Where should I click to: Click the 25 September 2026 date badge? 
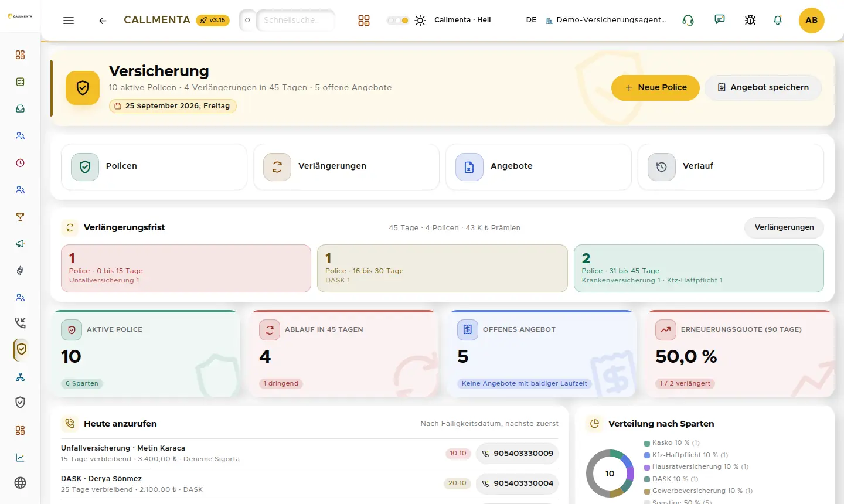point(173,106)
